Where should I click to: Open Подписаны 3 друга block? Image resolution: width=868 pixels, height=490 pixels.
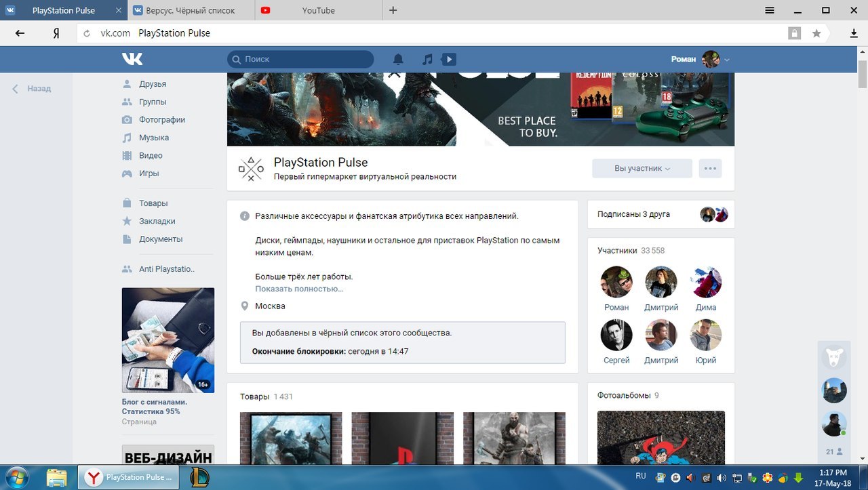661,214
